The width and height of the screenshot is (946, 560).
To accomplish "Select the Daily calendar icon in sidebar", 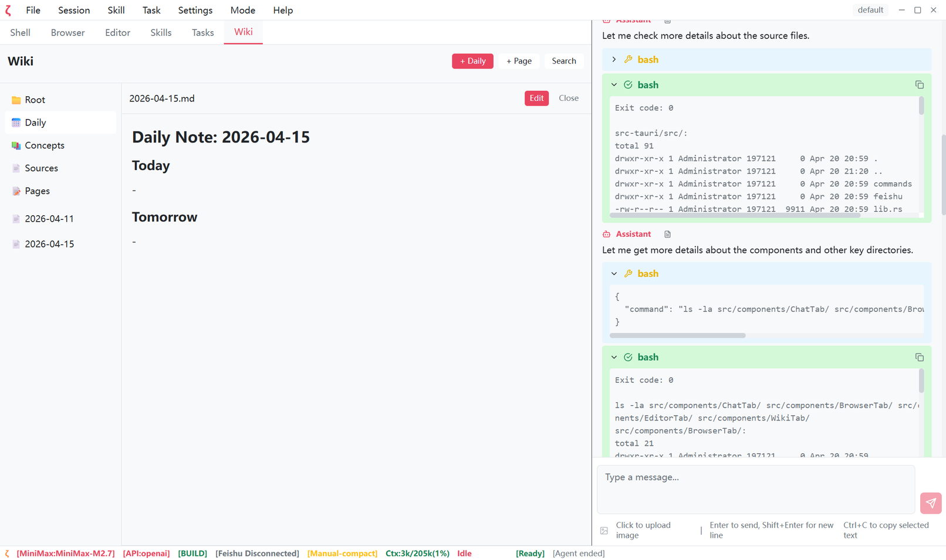I will (x=16, y=122).
